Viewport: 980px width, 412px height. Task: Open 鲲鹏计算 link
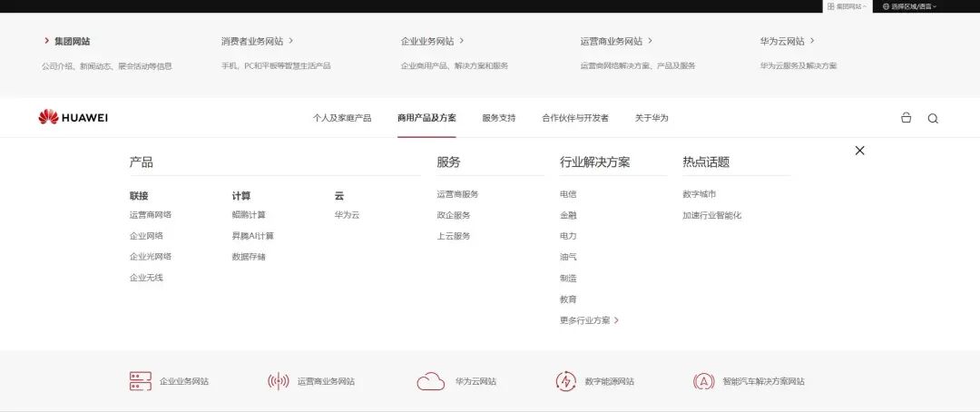coord(249,214)
